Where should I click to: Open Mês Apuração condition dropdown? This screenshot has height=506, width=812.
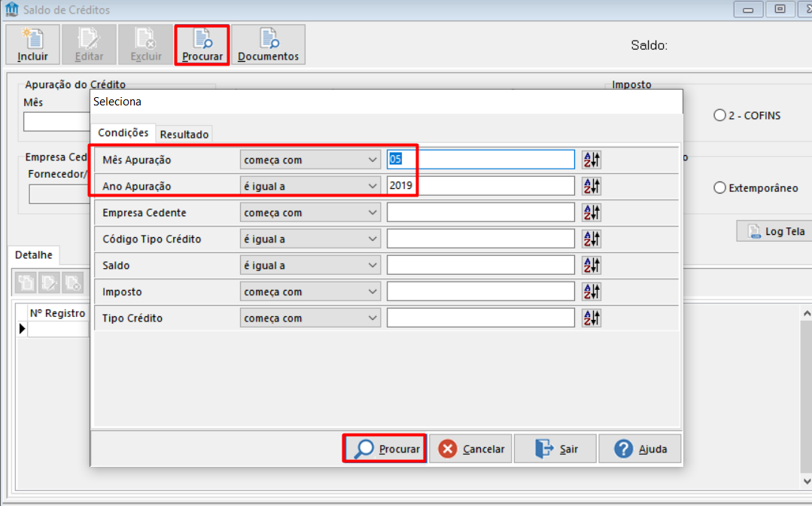pyautogui.click(x=310, y=160)
